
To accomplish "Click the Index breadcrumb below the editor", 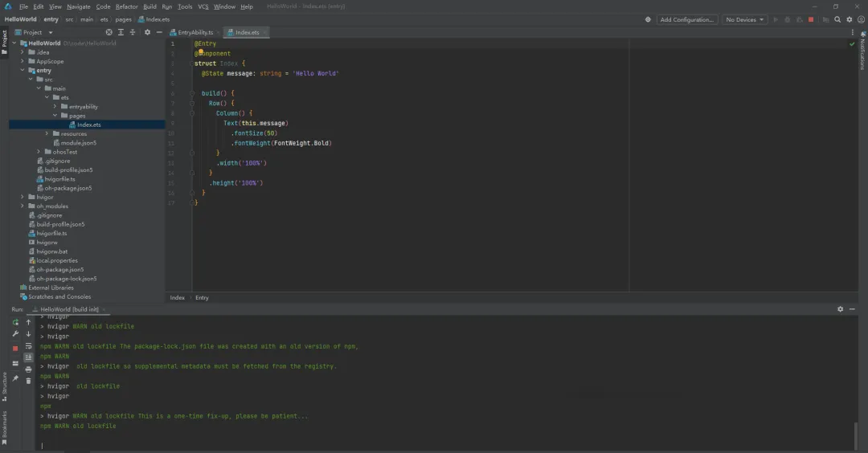I will tap(177, 297).
